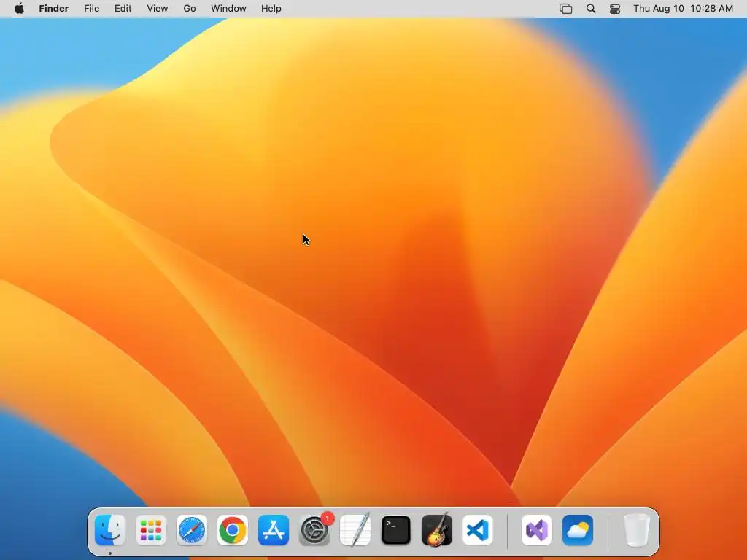The width and height of the screenshot is (747, 560).
Task: Open purple Visual Studio icon
Action: (x=537, y=530)
